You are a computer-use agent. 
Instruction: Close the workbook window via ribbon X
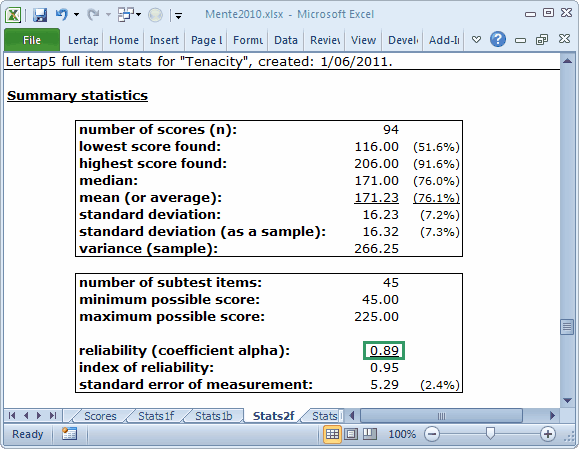tap(564, 39)
